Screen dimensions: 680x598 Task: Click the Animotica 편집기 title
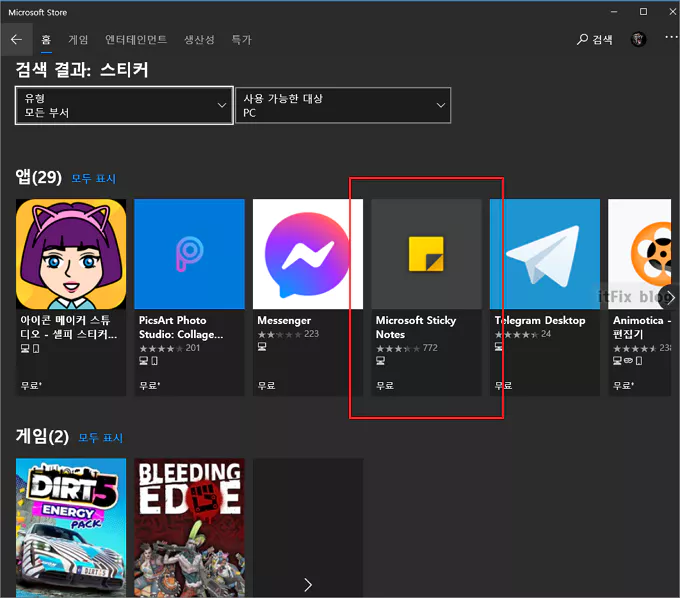(x=642, y=327)
